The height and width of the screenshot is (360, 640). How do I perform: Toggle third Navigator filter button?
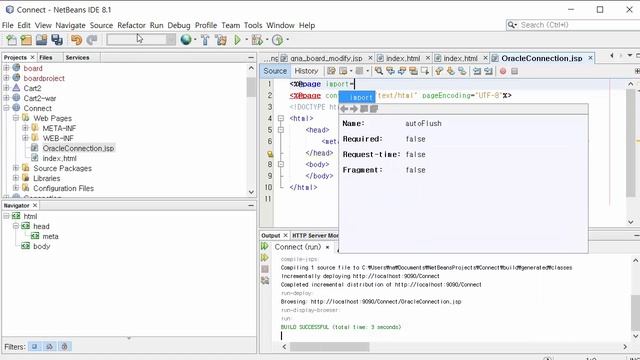pos(64,347)
